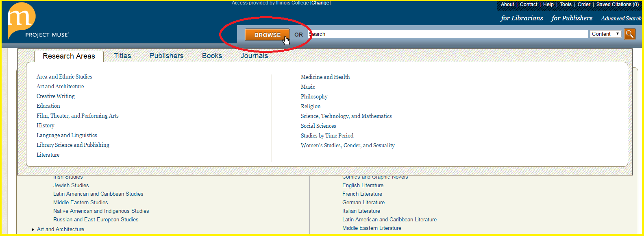The width and height of the screenshot is (644, 236).
Task: Browse Studies by Time Period
Action: click(x=327, y=135)
